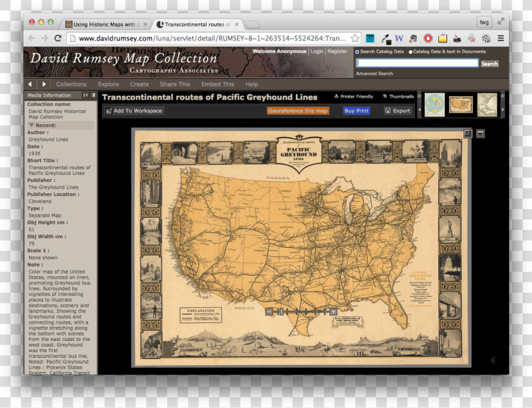
Task: Open the teal CSS extension icon
Action: coord(370,39)
